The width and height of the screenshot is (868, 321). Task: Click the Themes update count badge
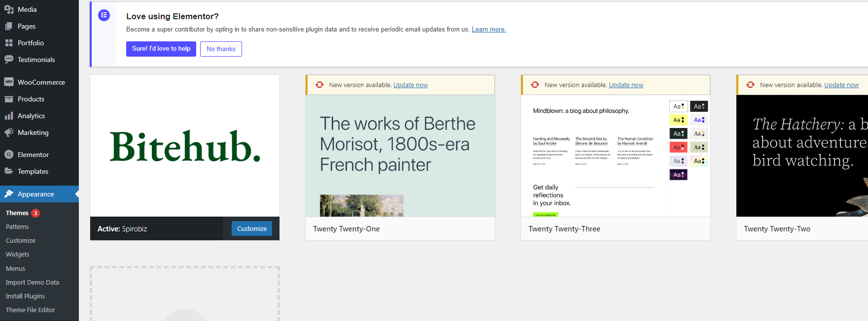tap(35, 213)
